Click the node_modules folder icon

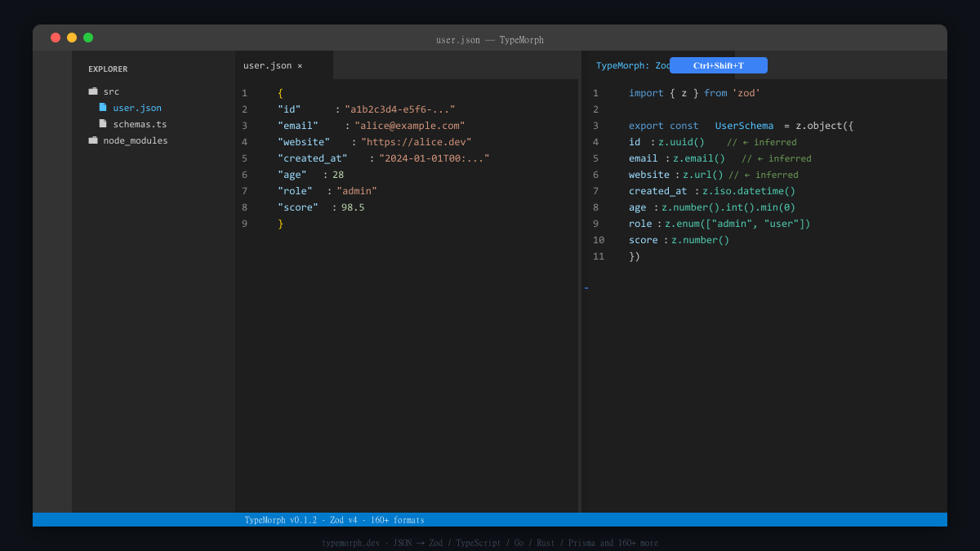click(x=93, y=140)
